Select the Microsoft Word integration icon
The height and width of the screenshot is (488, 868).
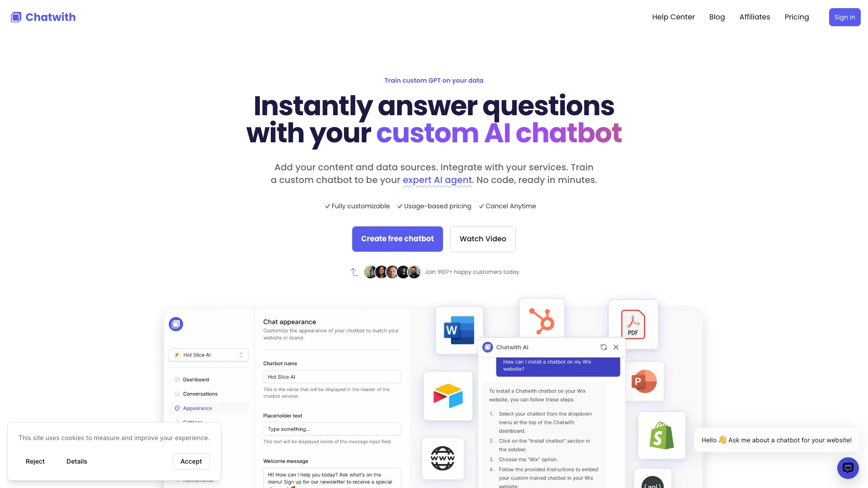458,329
